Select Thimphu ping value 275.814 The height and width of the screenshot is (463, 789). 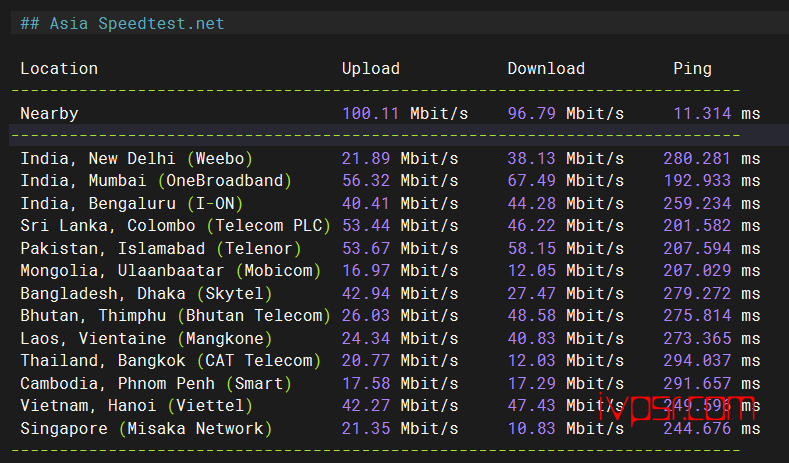[697, 316]
